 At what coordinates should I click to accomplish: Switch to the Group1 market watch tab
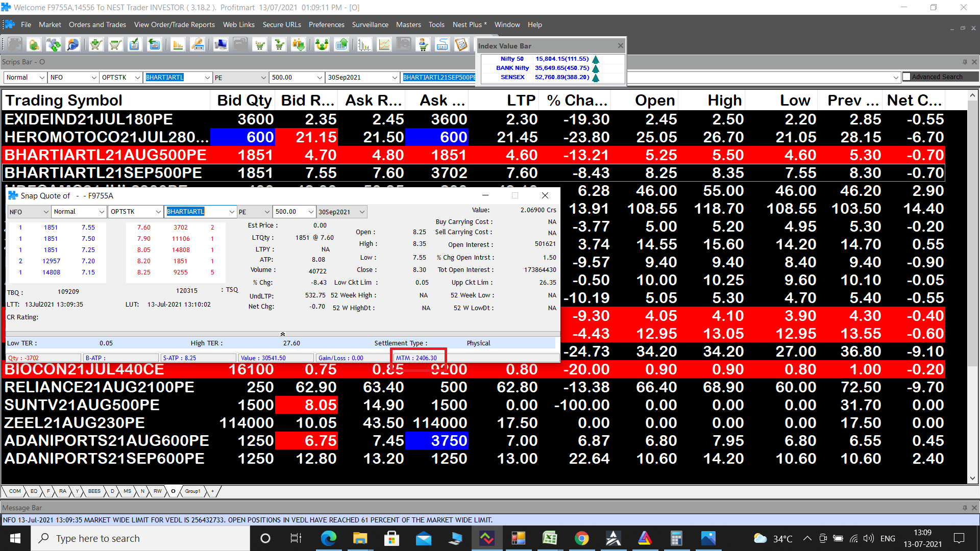tap(192, 491)
